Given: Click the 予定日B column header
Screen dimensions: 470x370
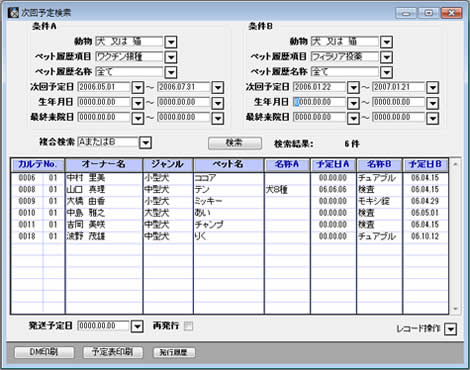Looking at the screenshot, I should point(425,164).
